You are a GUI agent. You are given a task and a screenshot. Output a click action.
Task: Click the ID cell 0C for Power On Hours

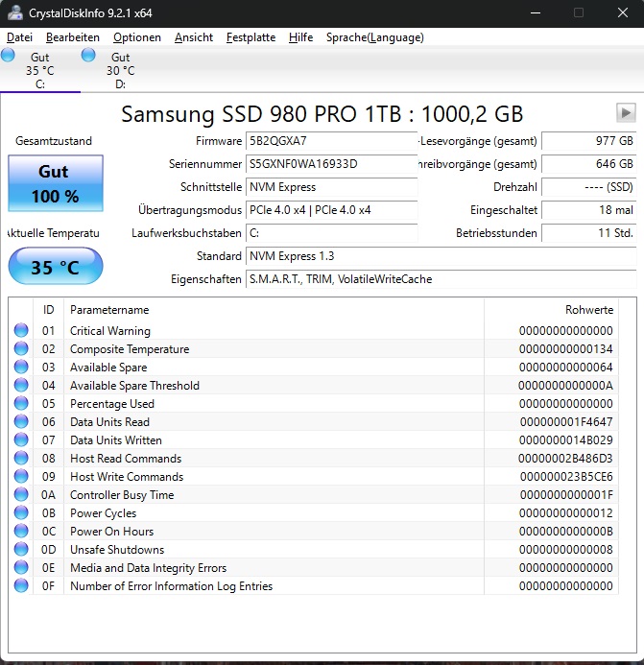[48, 532]
